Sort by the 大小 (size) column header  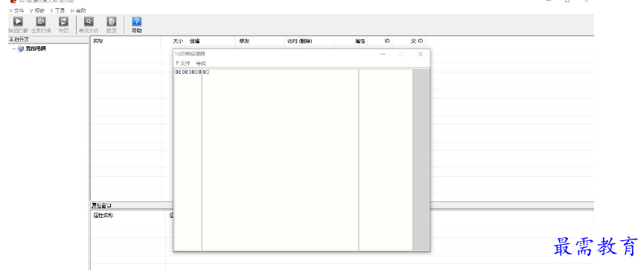coord(173,41)
